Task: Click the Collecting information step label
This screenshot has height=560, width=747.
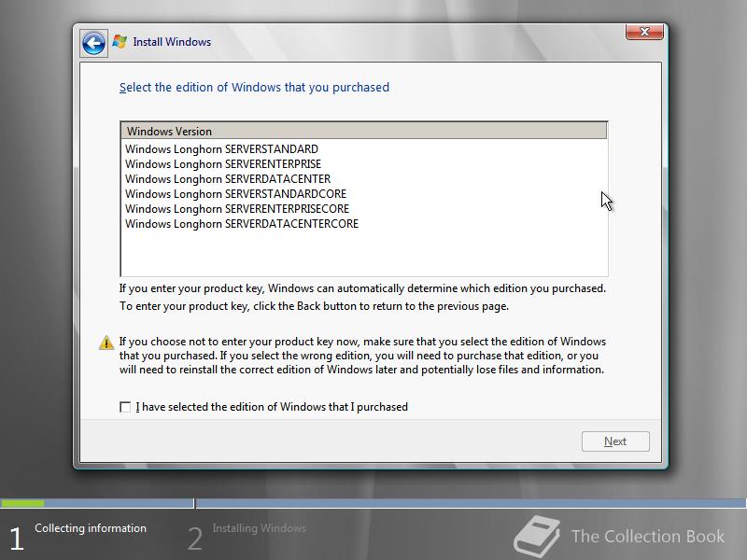Action: coord(91,528)
